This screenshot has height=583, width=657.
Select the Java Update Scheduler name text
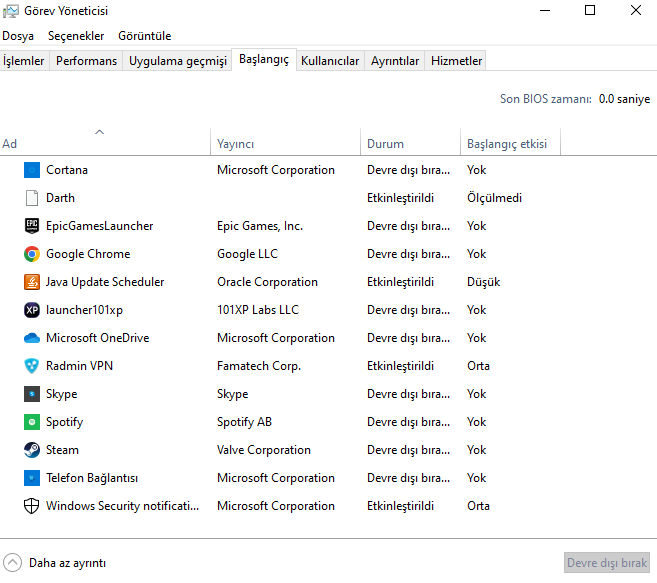105,282
